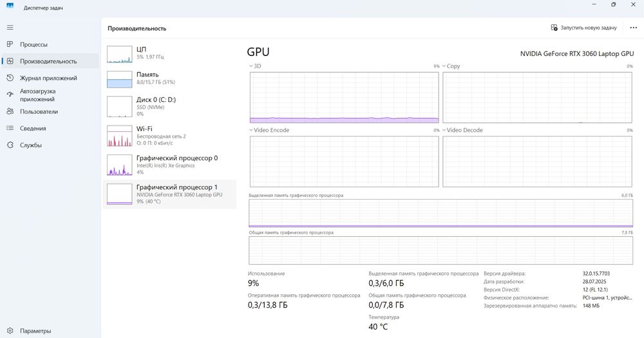Image resolution: width=644 pixels, height=338 pixels.
Task: Click Запустить новую задачу button
Action: coord(584,28)
